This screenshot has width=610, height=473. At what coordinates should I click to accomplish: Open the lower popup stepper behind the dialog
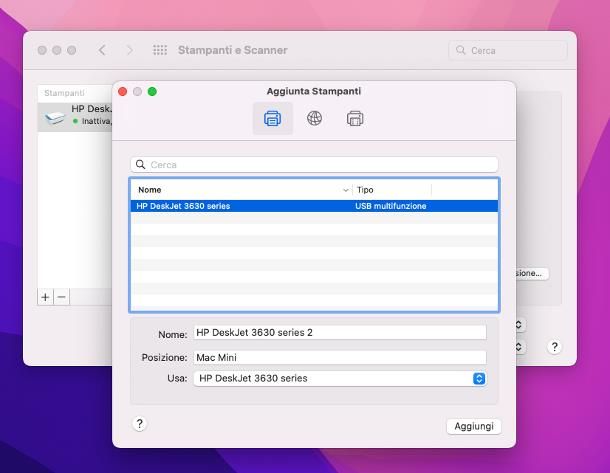pos(519,347)
